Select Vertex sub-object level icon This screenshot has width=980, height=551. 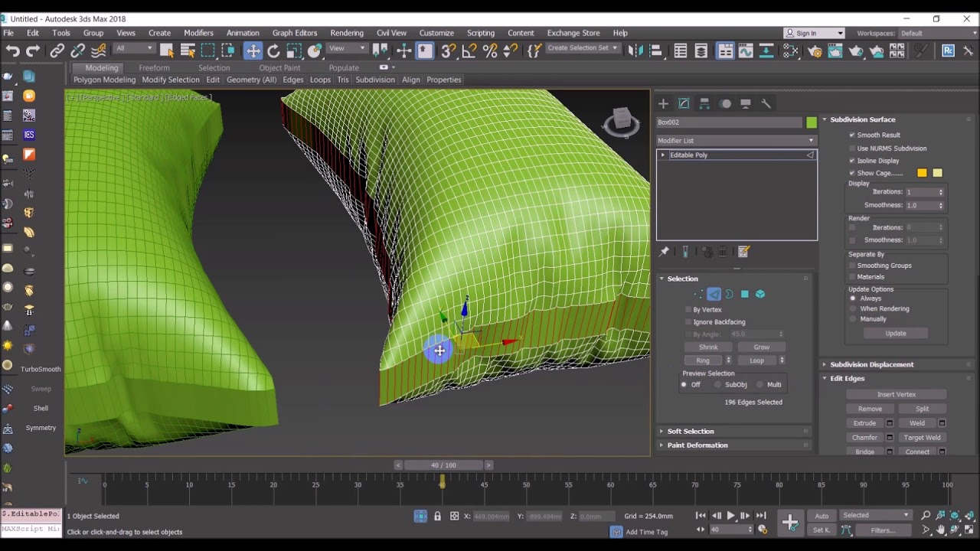698,294
